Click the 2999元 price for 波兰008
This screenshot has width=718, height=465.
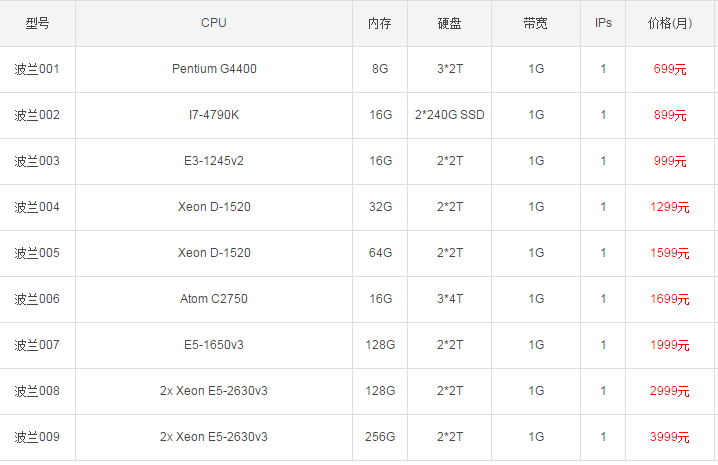[x=669, y=391]
